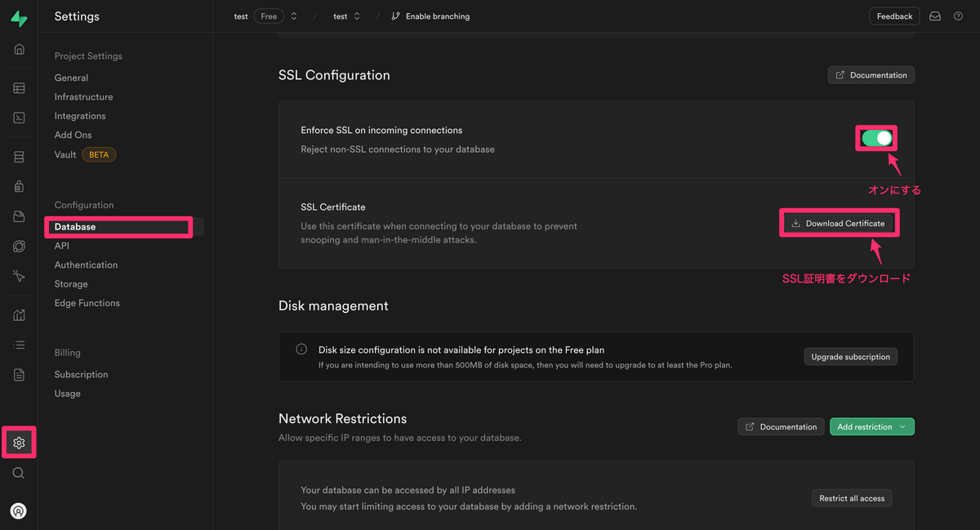The width and height of the screenshot is (980, 530).
Task: Open the Add restriction dropdown
Action: pos(872,427)
